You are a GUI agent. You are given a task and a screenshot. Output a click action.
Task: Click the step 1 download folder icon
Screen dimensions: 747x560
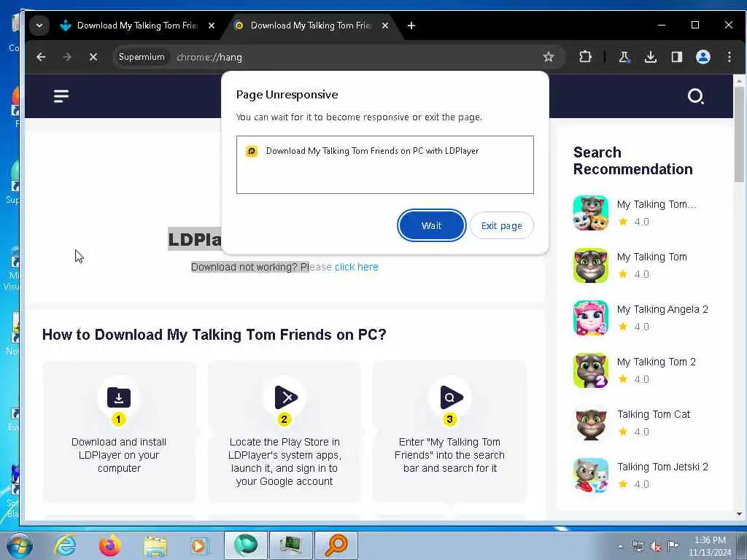[x=119, y=397]
